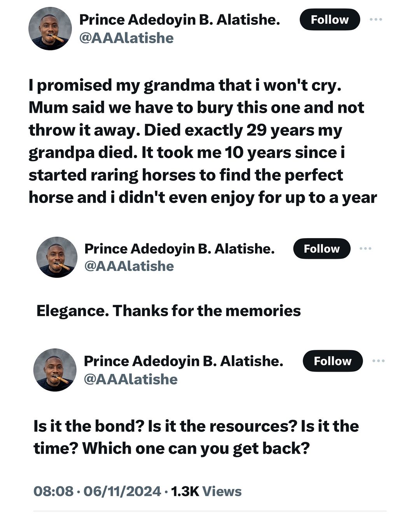420x525 pixels.
Task: Open more options menu on the grandma tweet
Action: click(376, 19)
